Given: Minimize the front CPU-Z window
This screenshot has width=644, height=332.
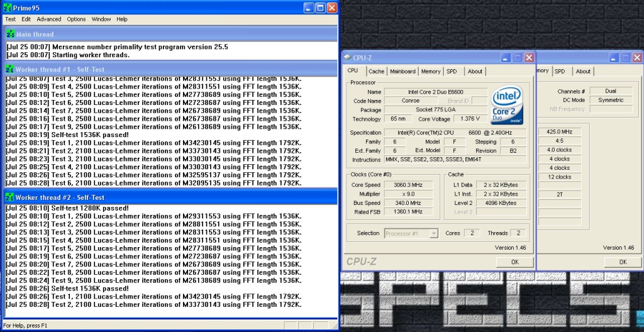Looking at the screenshot, I should 506,58.
